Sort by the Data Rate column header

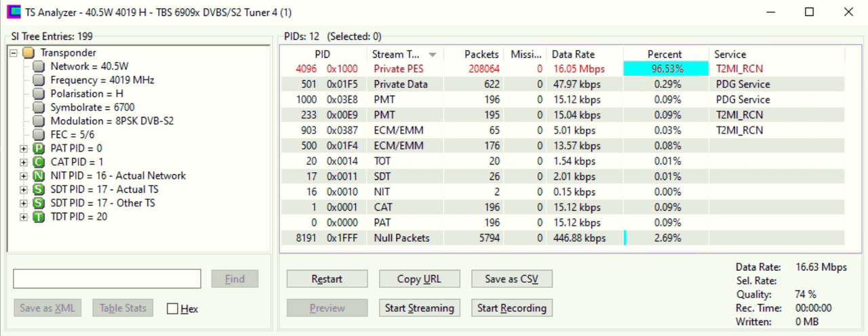coord(585,54)
